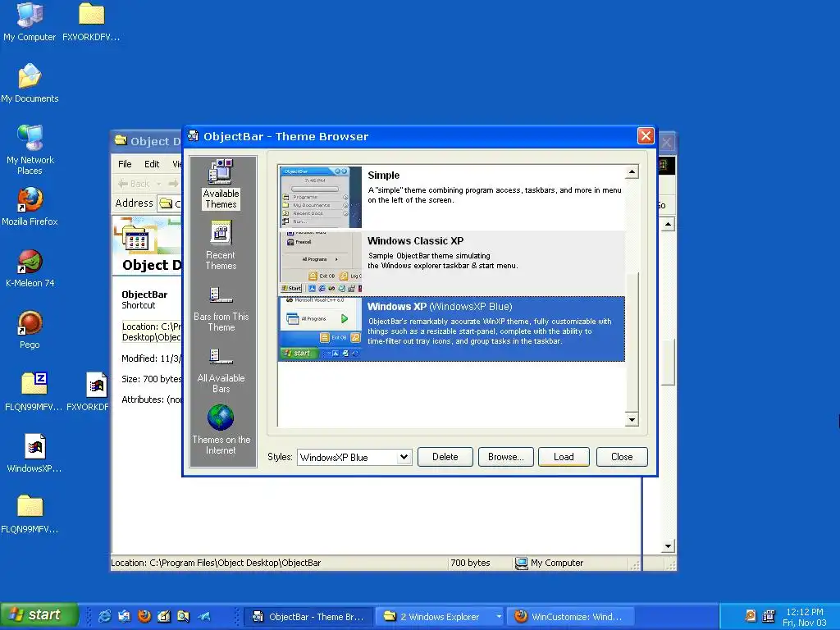Open My Network Places desktop icon
The image size is (840, 630).
click(x=30, y=149)
